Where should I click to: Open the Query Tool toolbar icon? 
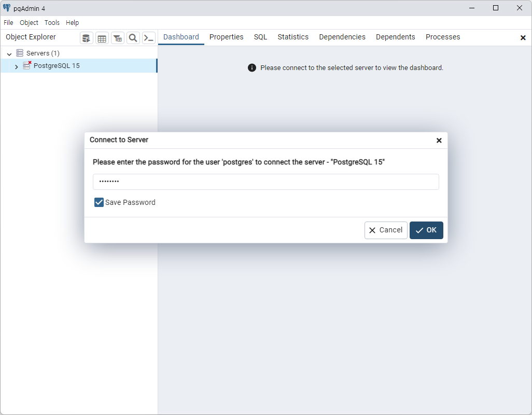pyautogui.click(x=87, y=38)
